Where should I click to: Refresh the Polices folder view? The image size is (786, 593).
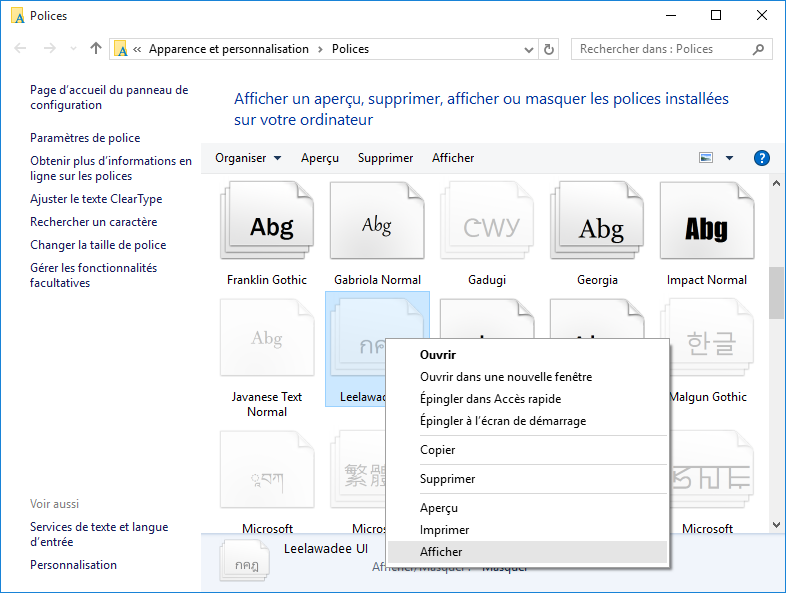(549, 49)
